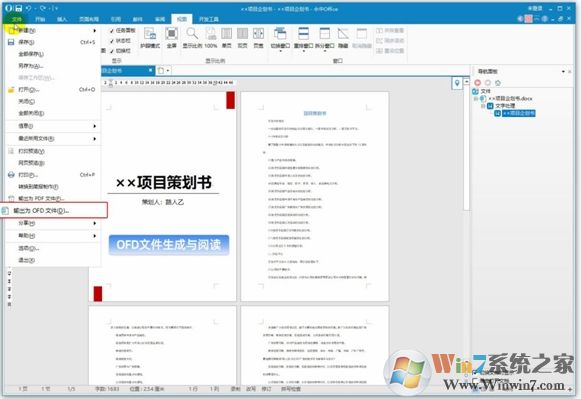Click the Redo arrow in the title bar

[43, 8]
